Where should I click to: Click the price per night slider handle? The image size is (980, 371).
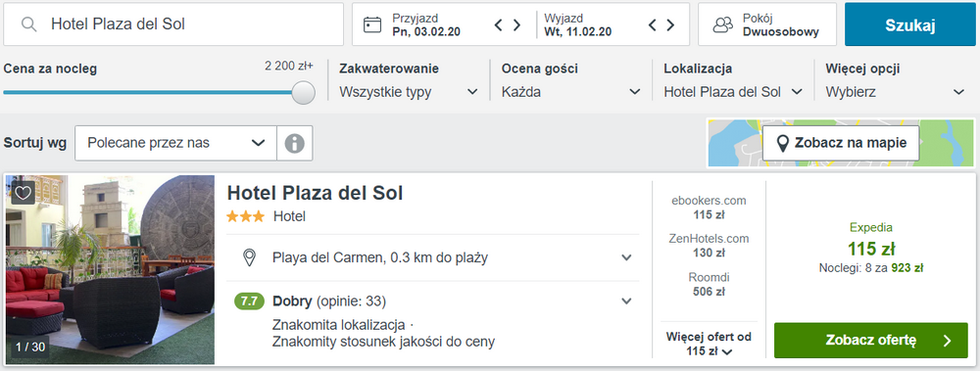[x=304, y=92]
